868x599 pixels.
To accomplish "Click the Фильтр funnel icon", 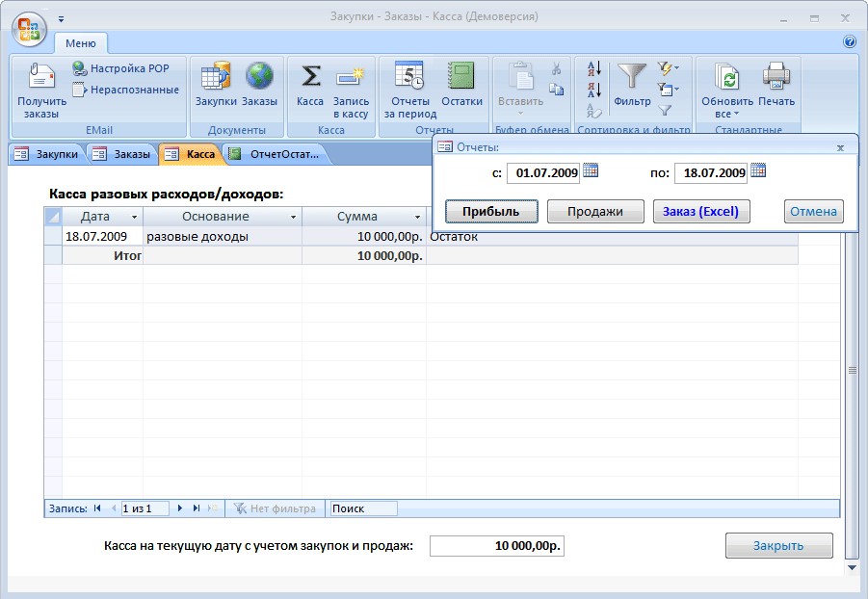I will (x=632, y=76).
